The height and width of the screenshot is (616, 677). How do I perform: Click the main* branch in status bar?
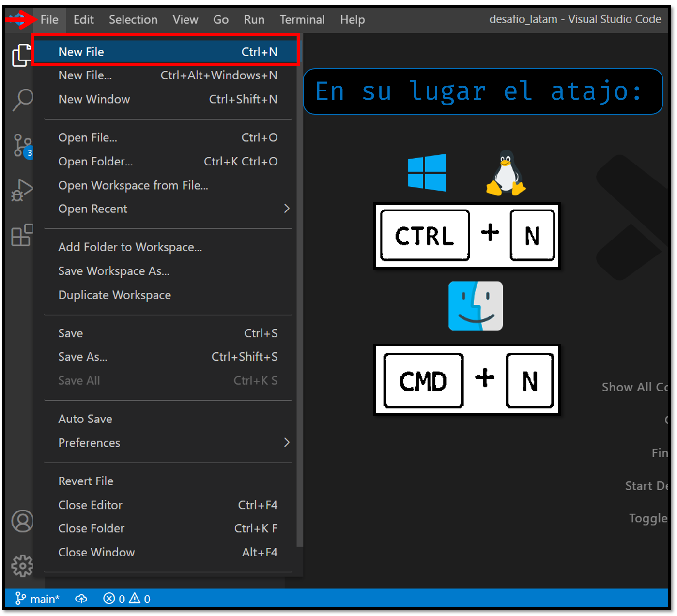coord(37,599)
